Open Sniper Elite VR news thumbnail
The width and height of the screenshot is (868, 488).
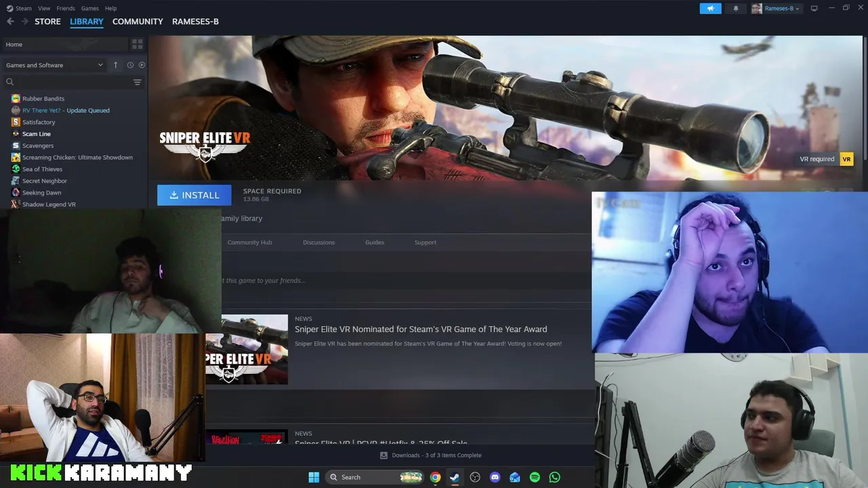[x=247, y=350]
